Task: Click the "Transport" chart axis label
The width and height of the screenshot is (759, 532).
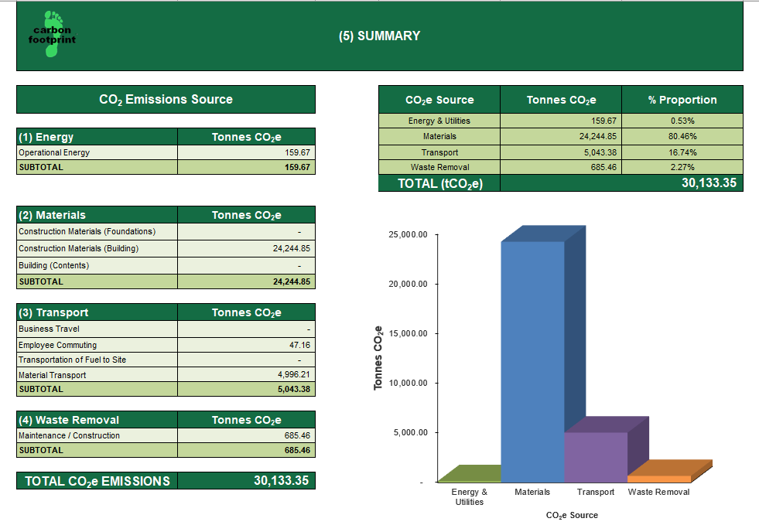Action: (x=596, y=492)
